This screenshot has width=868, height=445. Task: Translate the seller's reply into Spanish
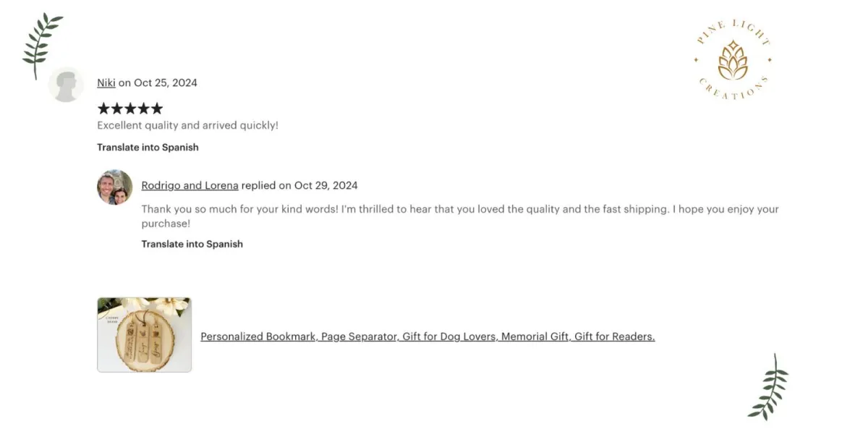(x=192, y=244)
